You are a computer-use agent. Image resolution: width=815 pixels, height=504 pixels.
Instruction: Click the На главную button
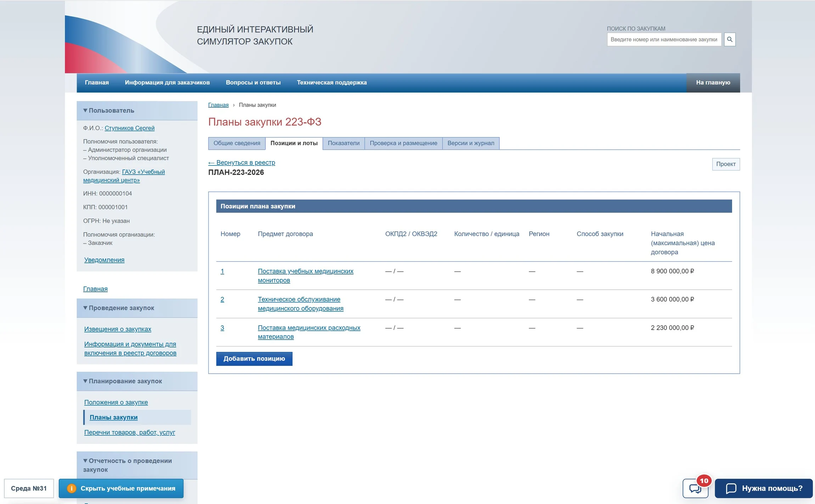713,83
